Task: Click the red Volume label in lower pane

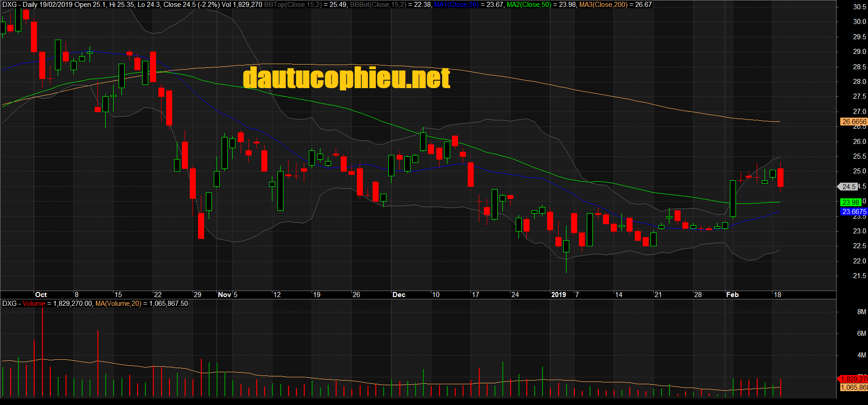Action: pos(34,304)
